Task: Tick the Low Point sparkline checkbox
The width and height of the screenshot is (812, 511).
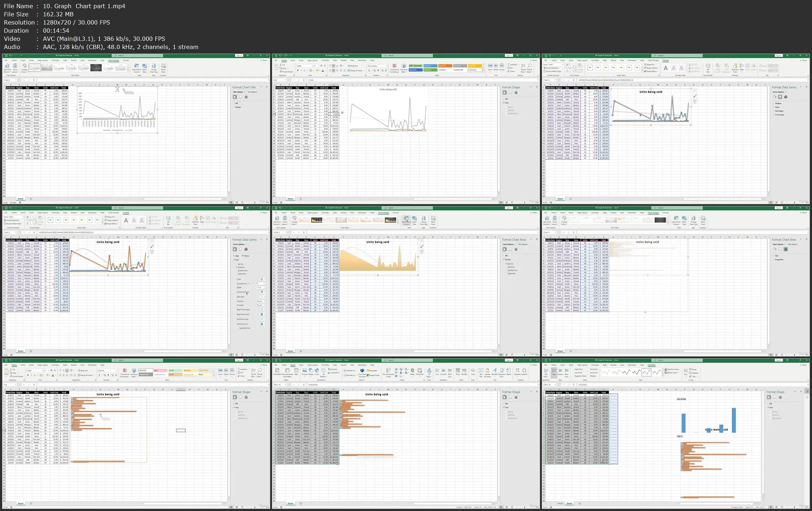Action: click(573, 373)
